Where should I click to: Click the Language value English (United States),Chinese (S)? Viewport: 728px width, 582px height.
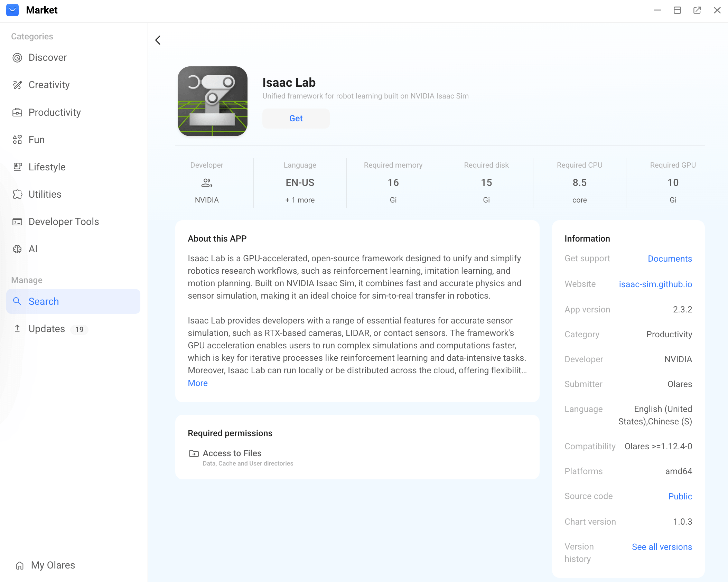click(x=655, y=415)
